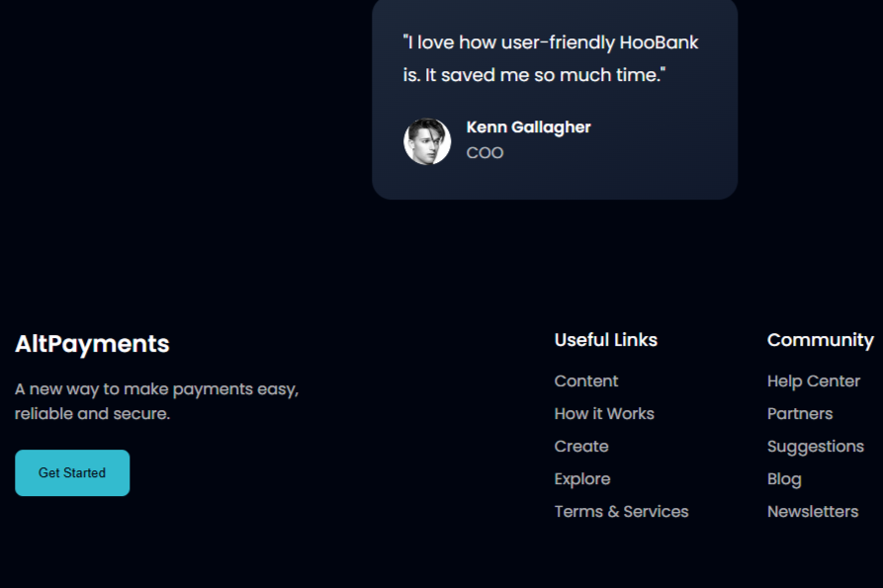Click the AltPayments logo text
The width and height of the screenshot is (883, 588).
92,344
